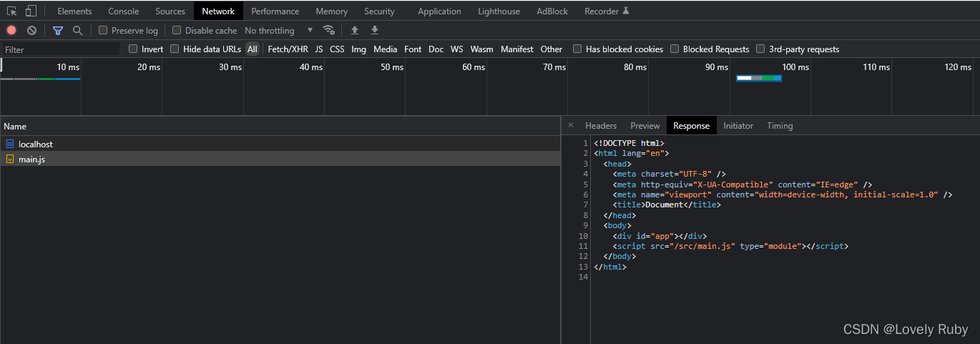Screen dimensions: 980x344
Task: Open the Initiator tab
Action: click(738, 125)
